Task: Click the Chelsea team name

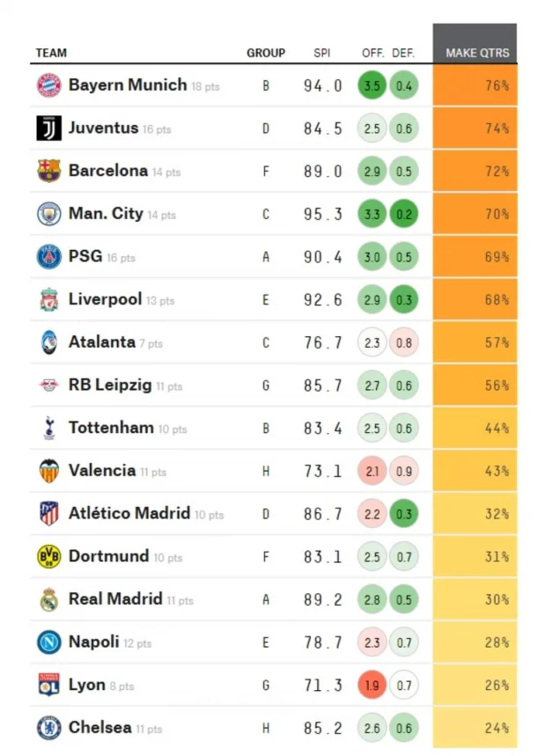Action: click(99, 728)
